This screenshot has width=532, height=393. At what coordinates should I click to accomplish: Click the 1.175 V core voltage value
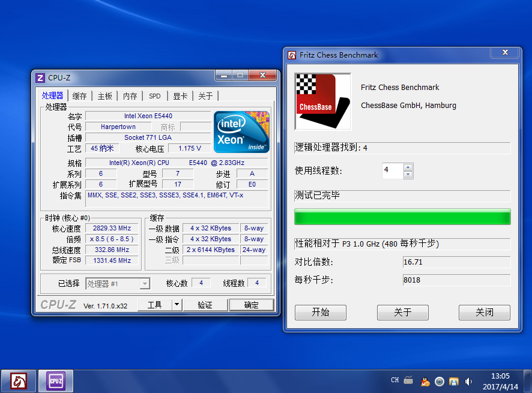(190, 149)
